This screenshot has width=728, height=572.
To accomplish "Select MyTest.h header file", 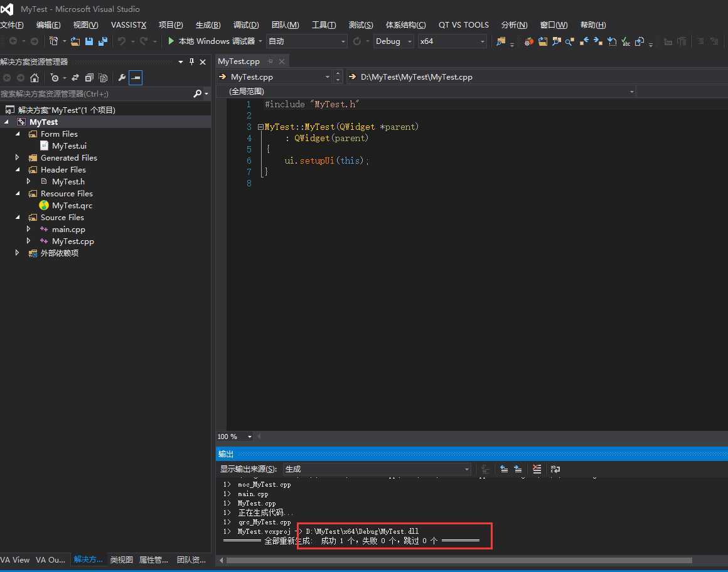I will click(x=68, y=181).
